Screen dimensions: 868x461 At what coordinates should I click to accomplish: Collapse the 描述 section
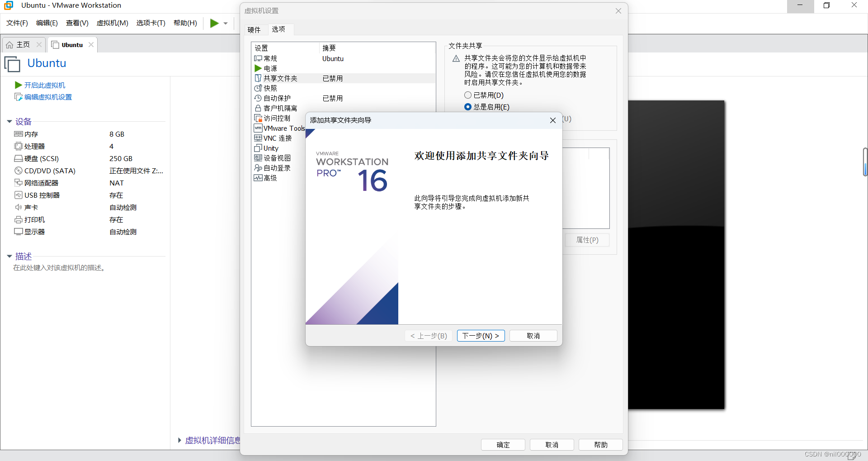(9, 257)
